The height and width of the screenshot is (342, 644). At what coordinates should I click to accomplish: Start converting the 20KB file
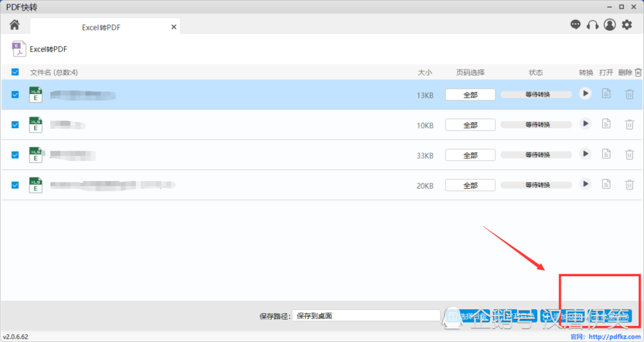585,184
